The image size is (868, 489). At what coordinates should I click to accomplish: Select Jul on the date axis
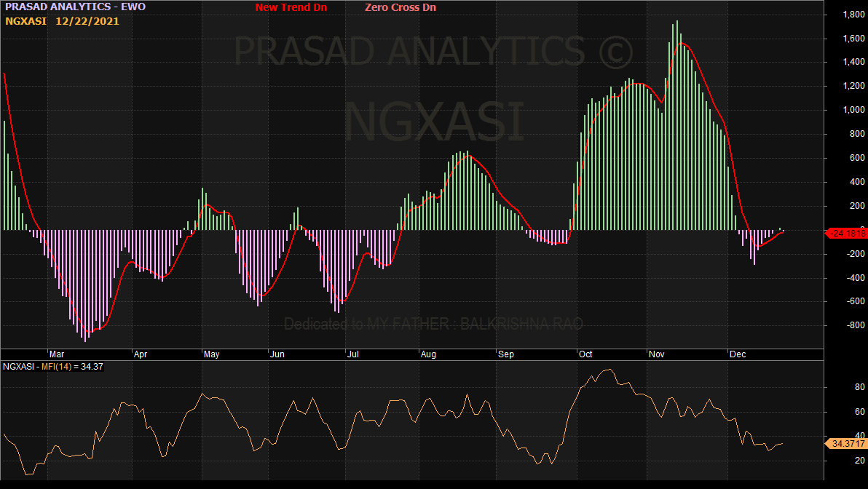(353, 354)
